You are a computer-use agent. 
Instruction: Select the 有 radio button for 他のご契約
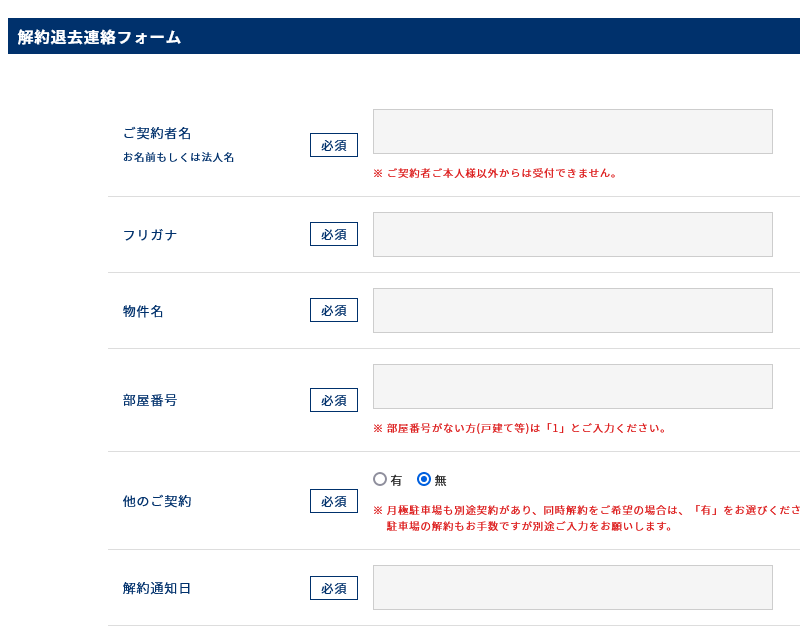tap(380, 479)
